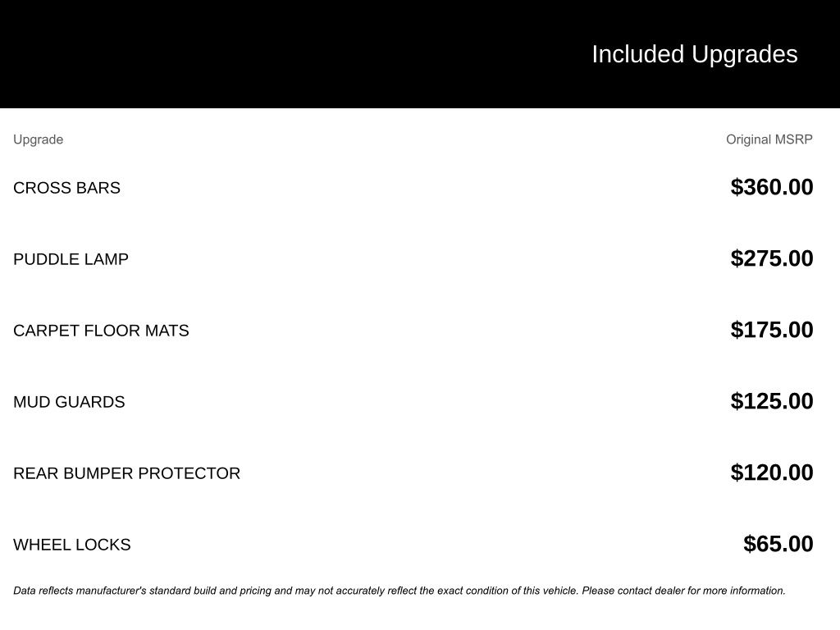Click the $175.00 carpet floor mats price
This screenshot has height=630, width=840.
(x=771, y=330)
